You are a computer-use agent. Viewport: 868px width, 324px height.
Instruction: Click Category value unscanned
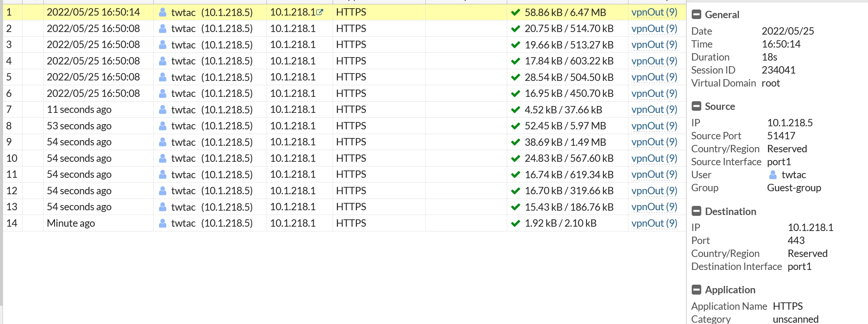(x=796, y=319)
